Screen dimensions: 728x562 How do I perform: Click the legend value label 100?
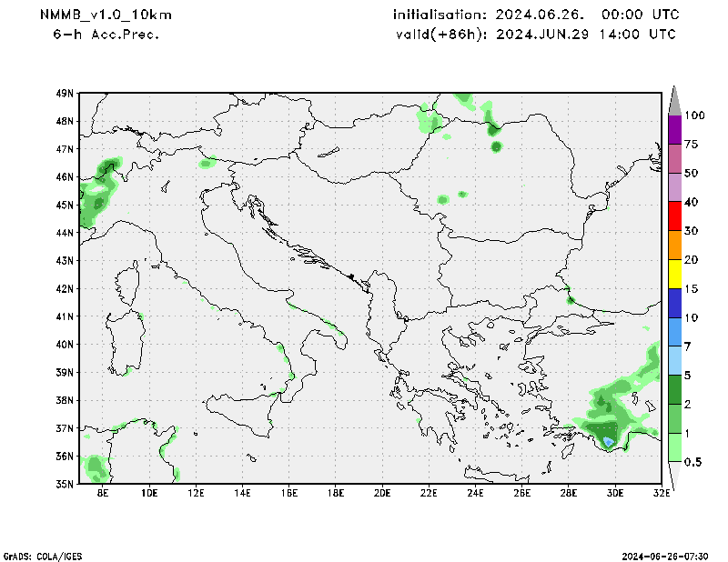pos(695,115)
